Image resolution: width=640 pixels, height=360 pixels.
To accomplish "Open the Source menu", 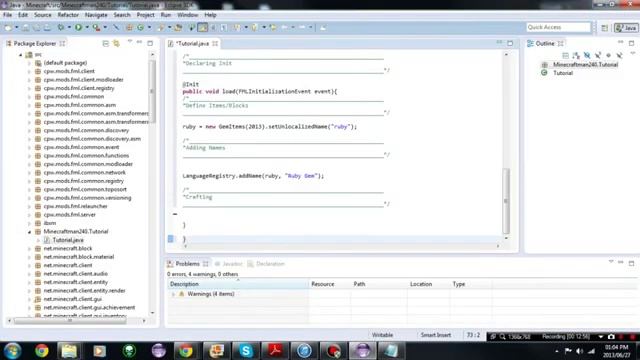I will click(42, 15).
